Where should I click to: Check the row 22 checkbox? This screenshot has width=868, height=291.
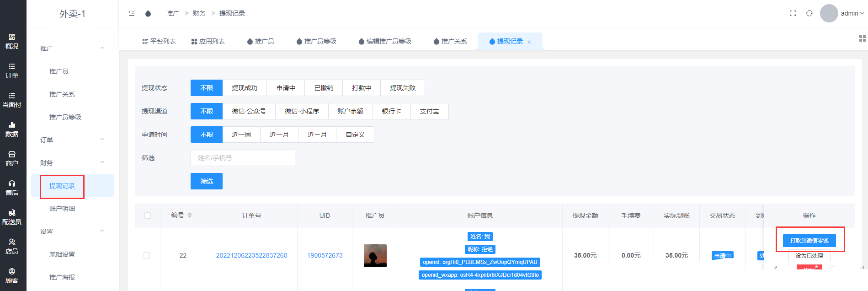pos(147,255)
